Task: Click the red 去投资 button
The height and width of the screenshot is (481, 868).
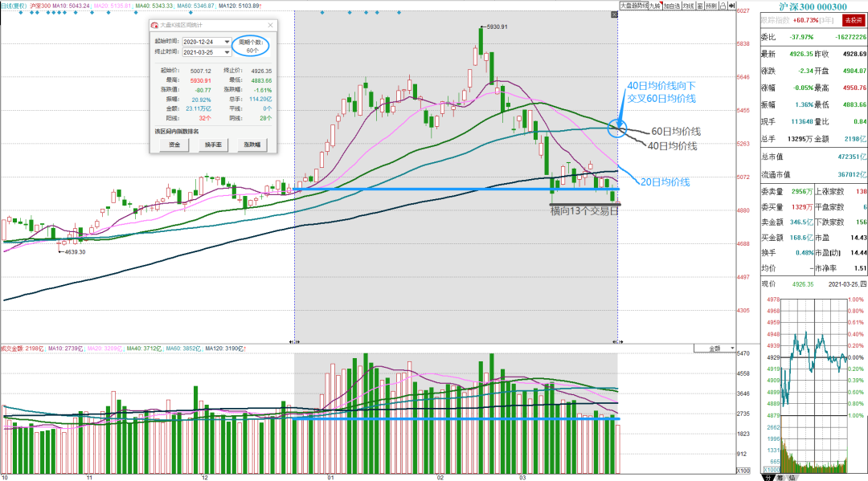Action: (x=853, y=20)
